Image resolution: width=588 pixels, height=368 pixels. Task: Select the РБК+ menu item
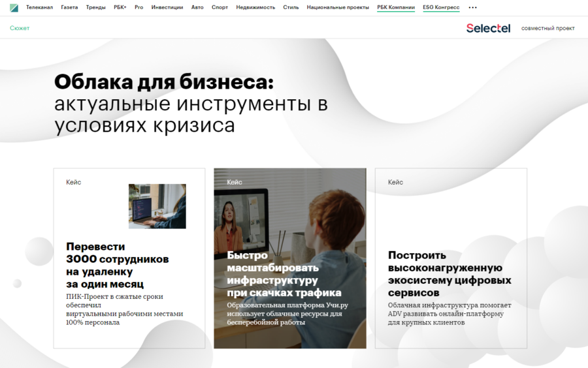(x=120, y=7)
